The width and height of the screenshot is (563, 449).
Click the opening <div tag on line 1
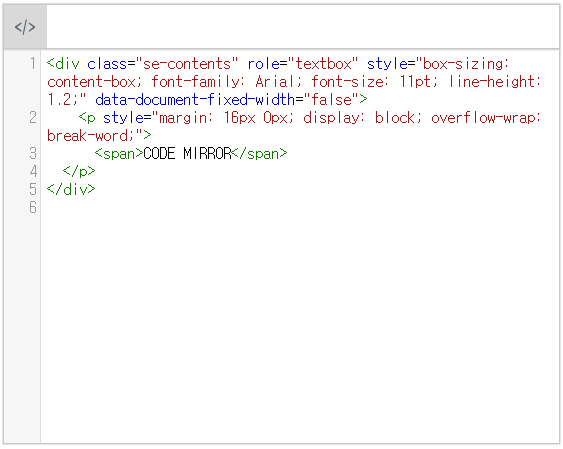pyautogui.click(x=63, y=64)
